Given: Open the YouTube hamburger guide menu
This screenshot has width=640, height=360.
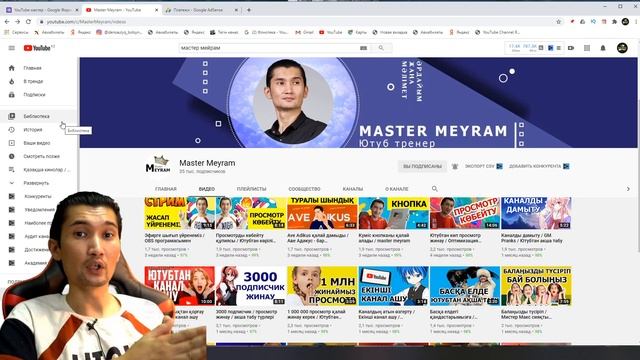Looking at the screenshot, I should point(11,48).
